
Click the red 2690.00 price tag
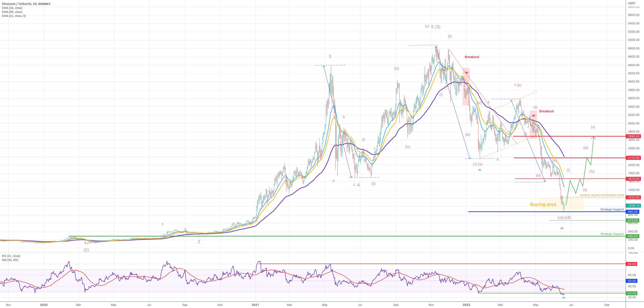pyautogui.click(x=633, y=136)
